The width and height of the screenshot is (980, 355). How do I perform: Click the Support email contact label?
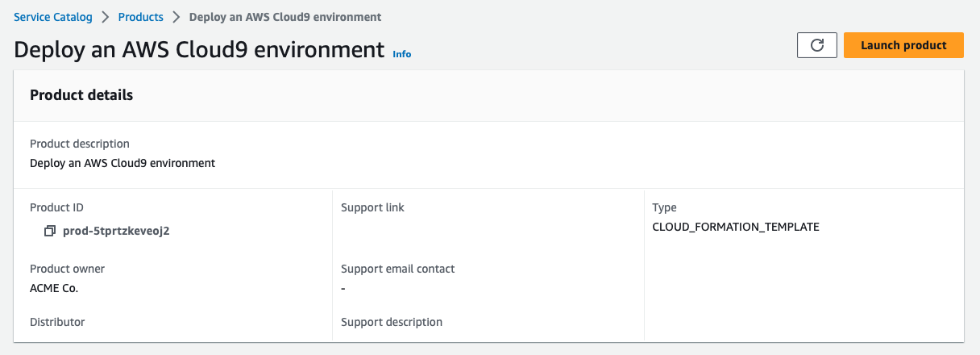click(x=398, y=269)
